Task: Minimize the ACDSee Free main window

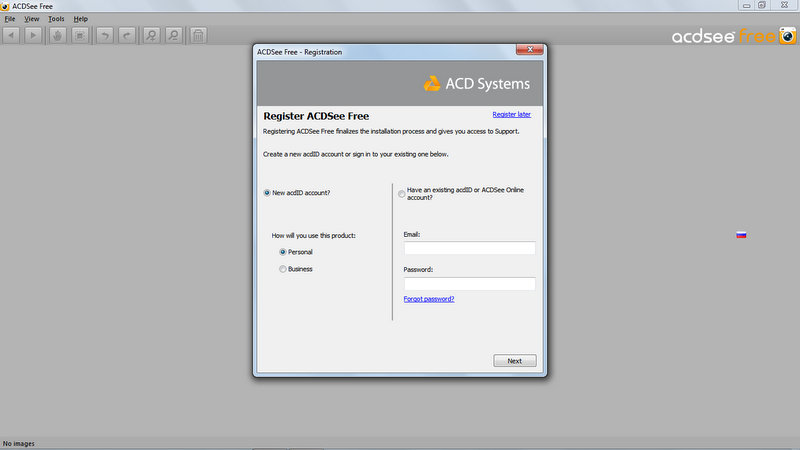Action: click(746, 5)
